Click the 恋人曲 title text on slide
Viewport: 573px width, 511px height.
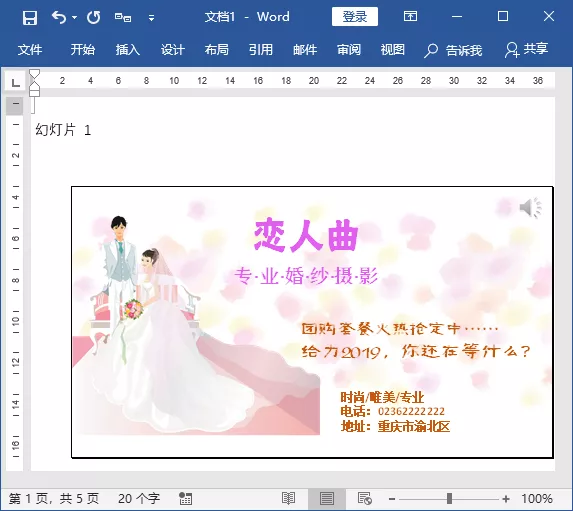tap(306, 235)
